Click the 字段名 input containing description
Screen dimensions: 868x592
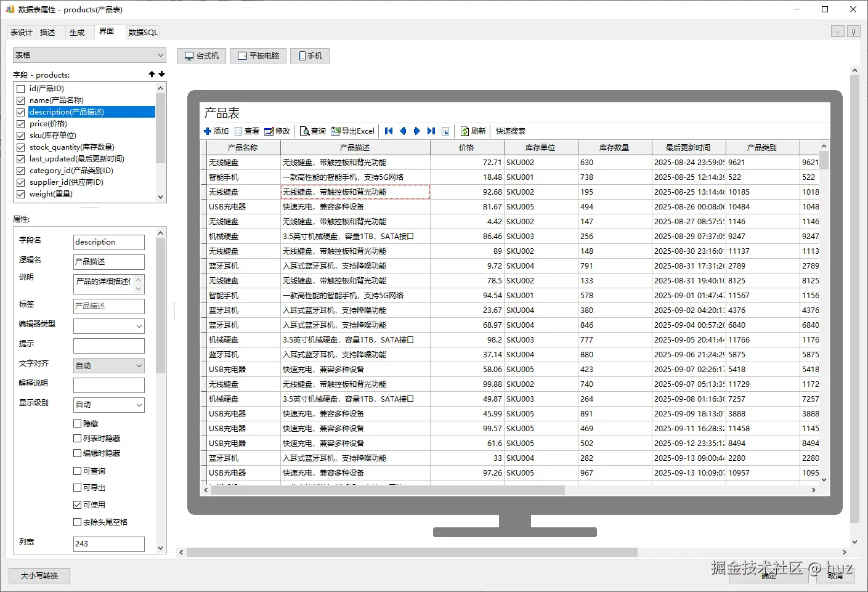[109, 242]
